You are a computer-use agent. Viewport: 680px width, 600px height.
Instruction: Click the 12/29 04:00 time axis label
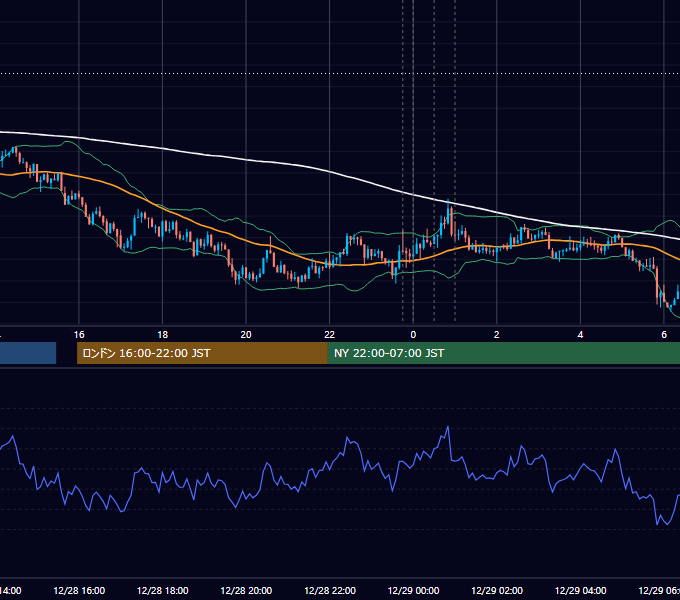click(x=580, y=590)
